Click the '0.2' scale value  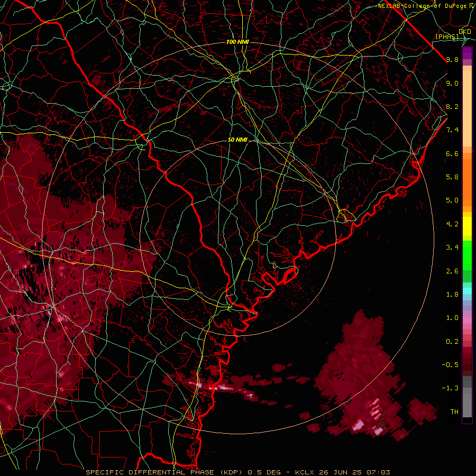click(452, 342)
